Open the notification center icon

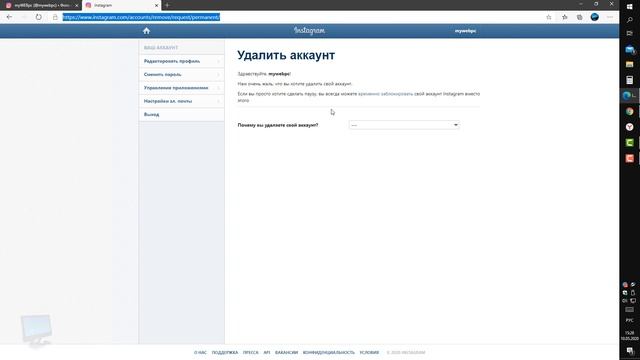click(x=630, y=351)
